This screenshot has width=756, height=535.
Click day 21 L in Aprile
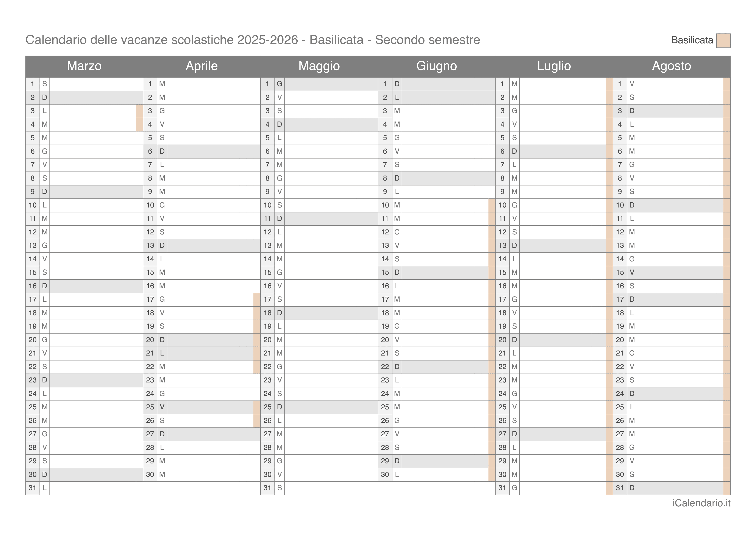(x=201, y=354)
